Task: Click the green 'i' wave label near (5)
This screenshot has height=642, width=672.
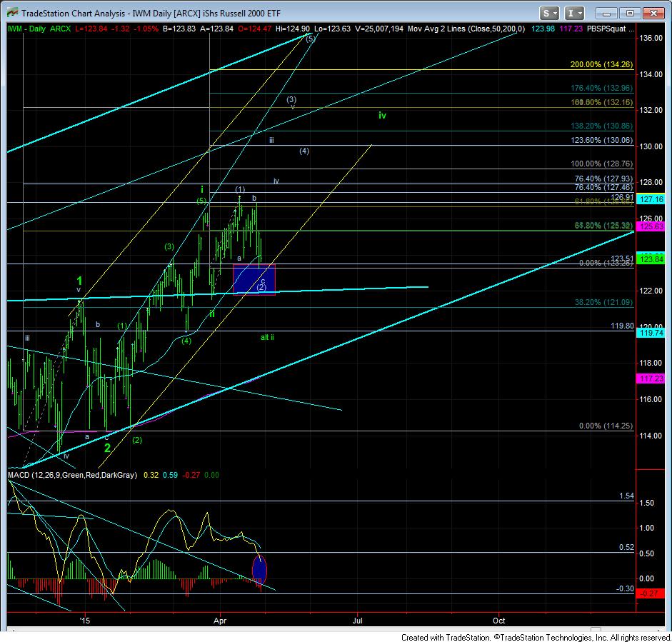Action: (202, 189)
